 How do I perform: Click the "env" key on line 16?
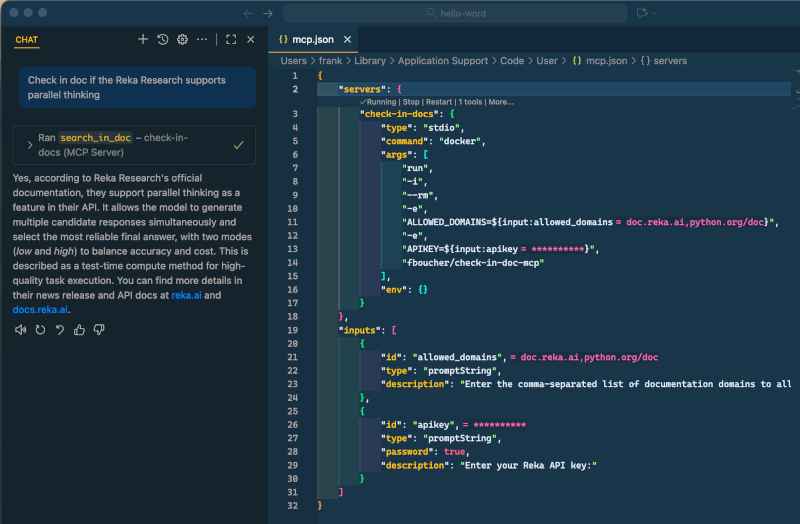(x=394, y=289)
